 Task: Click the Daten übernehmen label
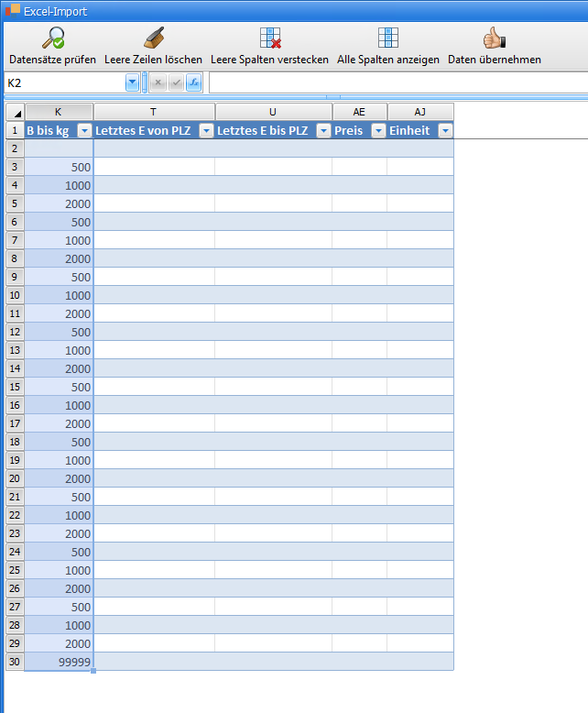click(495, 60)
